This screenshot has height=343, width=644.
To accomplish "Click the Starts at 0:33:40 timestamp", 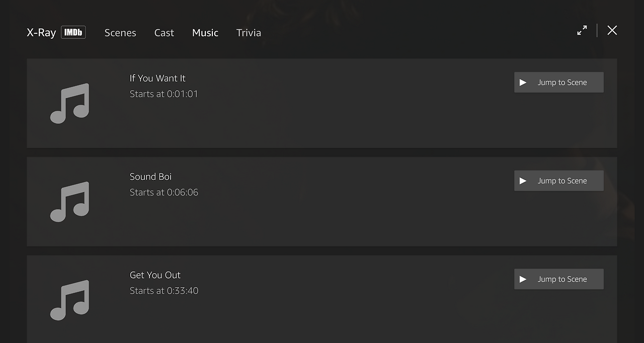I will (x=164, y=291).
